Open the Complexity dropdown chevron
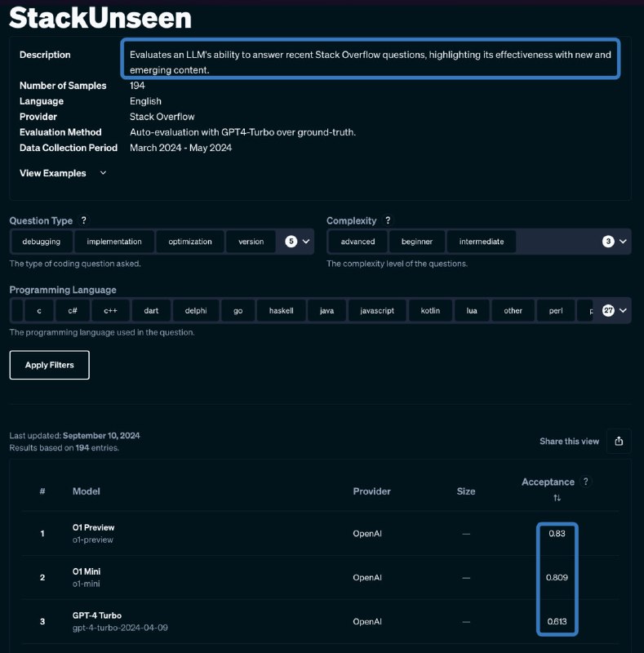This screenshot has width=644, height=653. (623, 242)
